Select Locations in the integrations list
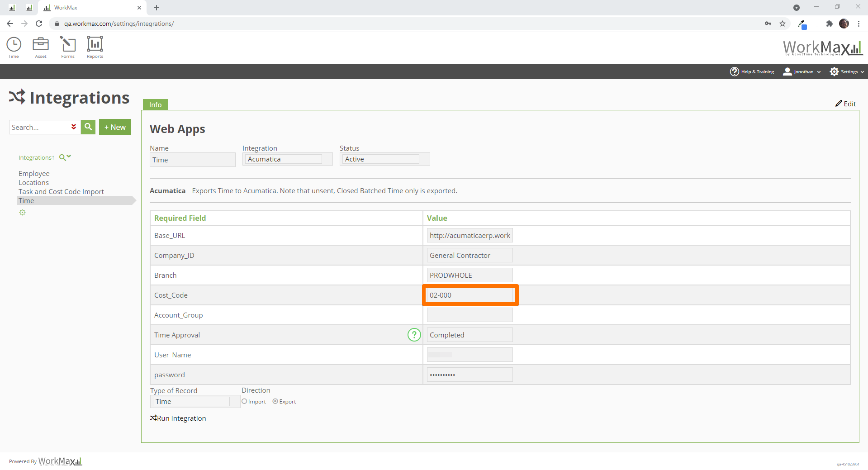 [x=33, y=182]
